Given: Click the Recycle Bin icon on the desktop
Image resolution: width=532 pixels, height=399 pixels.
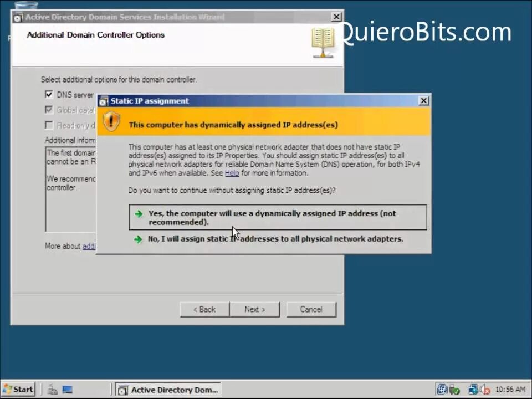Looking at the screenshot, I should (x=27, y=5).
